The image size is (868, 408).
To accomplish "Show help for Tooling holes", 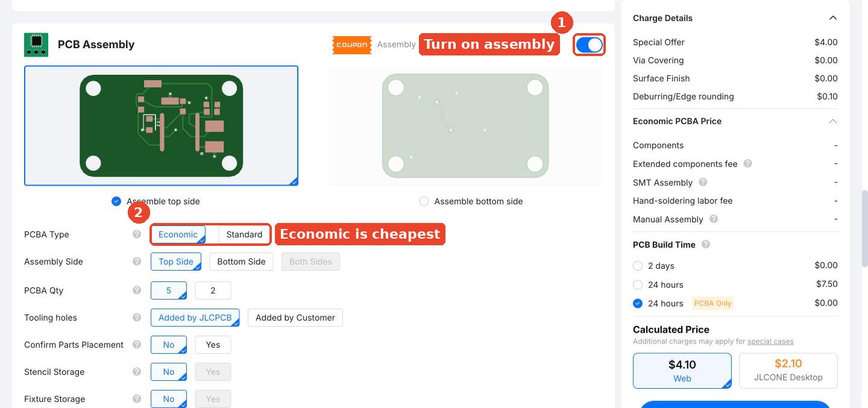I will (x=137, y=318).
